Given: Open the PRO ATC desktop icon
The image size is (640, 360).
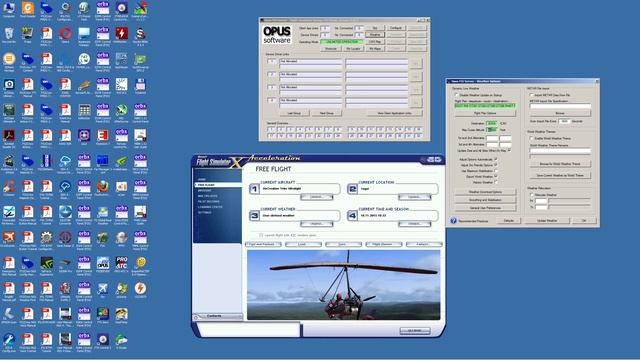Looking at the screenshot, I should [122, 262].
